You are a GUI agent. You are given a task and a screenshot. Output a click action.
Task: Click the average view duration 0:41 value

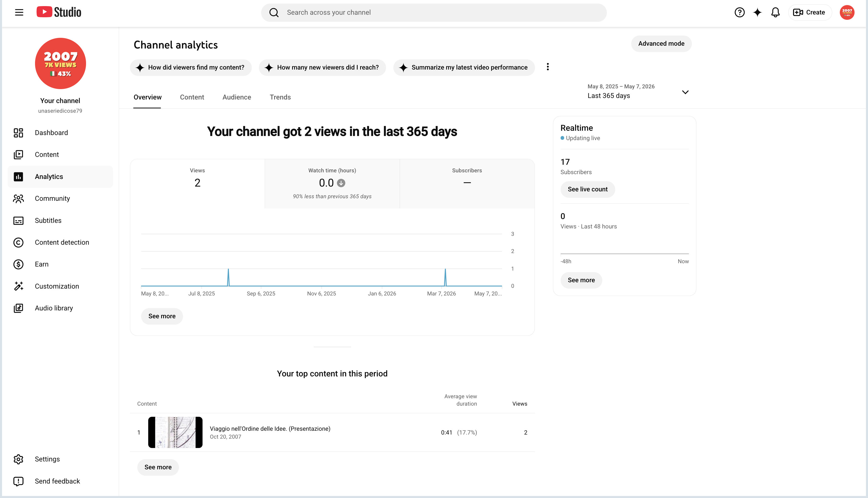[x=446, y=433]
